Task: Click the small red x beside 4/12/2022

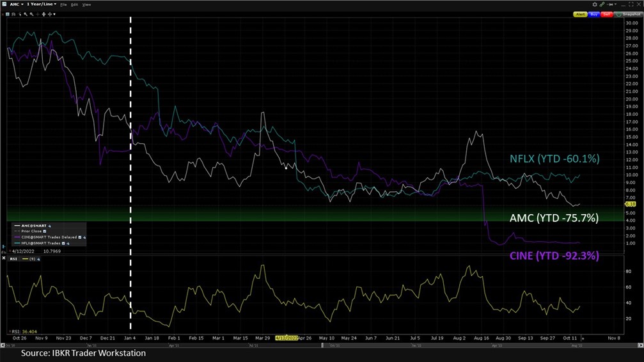Action: point(10,251)
